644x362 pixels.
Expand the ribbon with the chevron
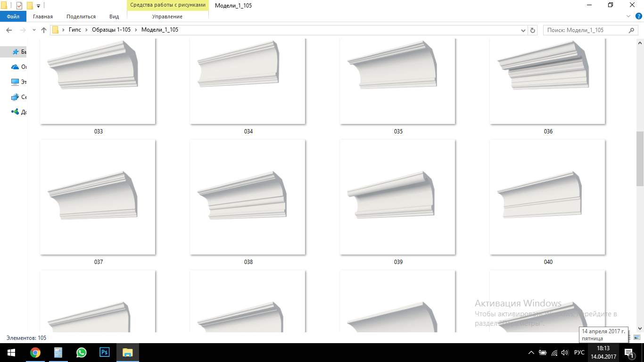click(x=627, y=16)
